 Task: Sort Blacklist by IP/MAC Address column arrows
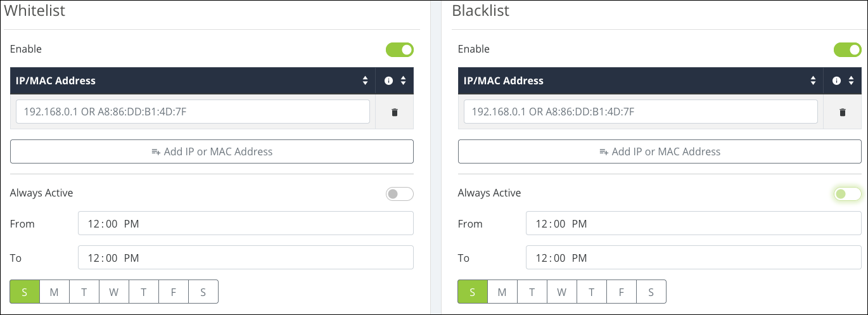click(813, 80)
